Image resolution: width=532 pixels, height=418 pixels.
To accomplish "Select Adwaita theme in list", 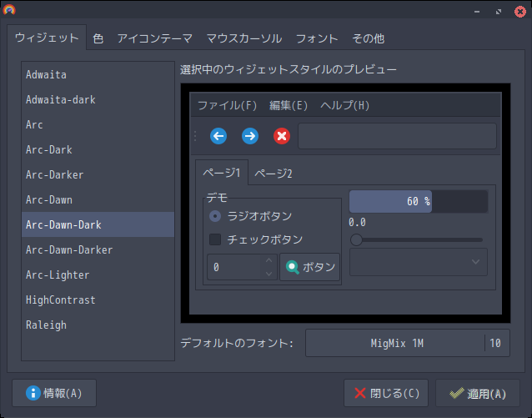I will point(98,75).
